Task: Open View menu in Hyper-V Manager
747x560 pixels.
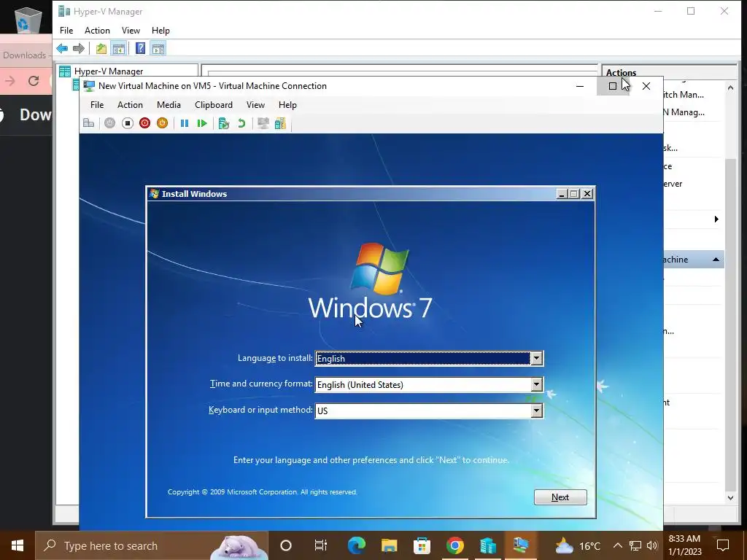Action: click(131, 31)
